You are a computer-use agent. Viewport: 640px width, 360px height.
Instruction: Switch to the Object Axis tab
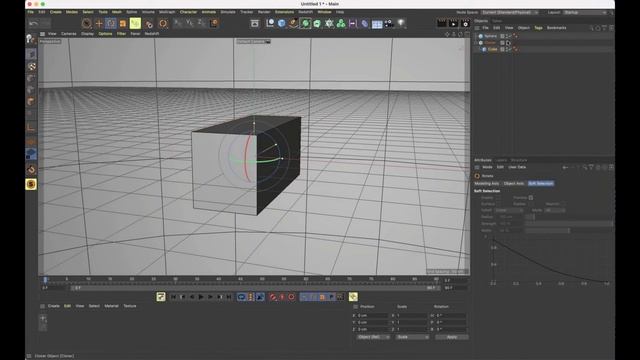tap(514, 184)
